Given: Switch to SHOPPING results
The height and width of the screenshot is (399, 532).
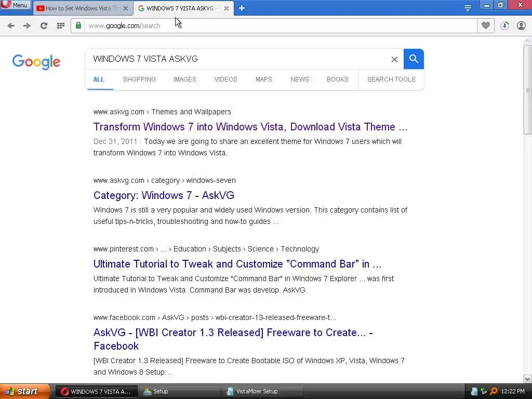Looking at the screenshot, I should point(139,79).
